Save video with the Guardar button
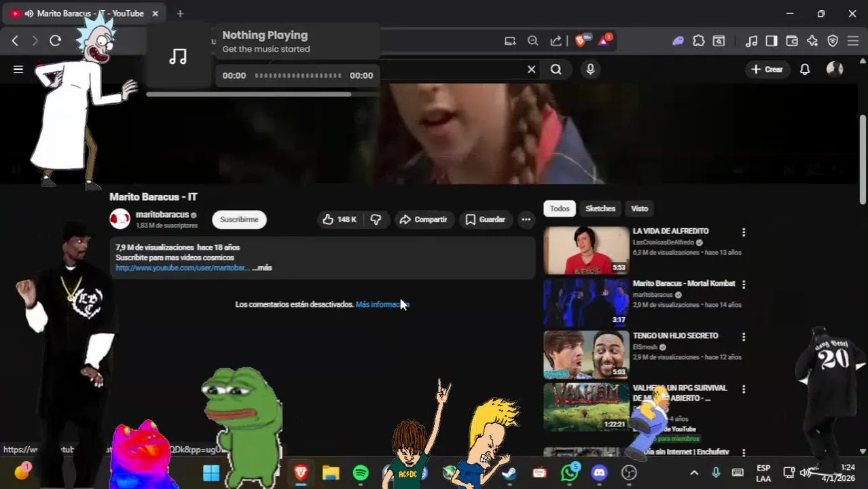 pos(485,219)
